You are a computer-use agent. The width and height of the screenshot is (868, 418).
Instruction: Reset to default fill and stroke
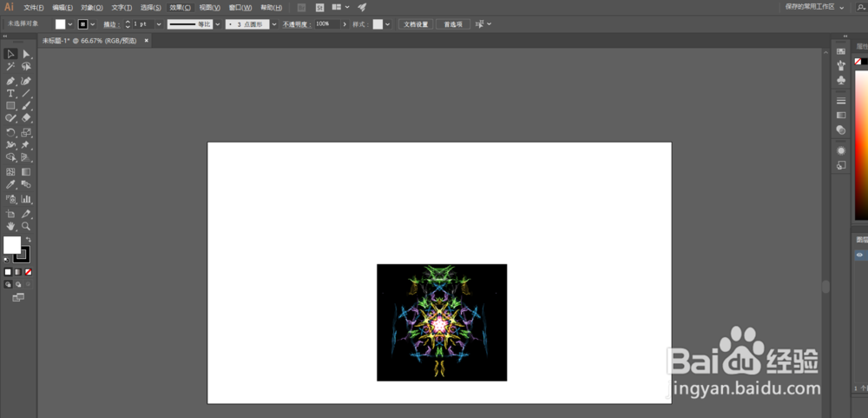pyautogui.click(x=6, y=260)
